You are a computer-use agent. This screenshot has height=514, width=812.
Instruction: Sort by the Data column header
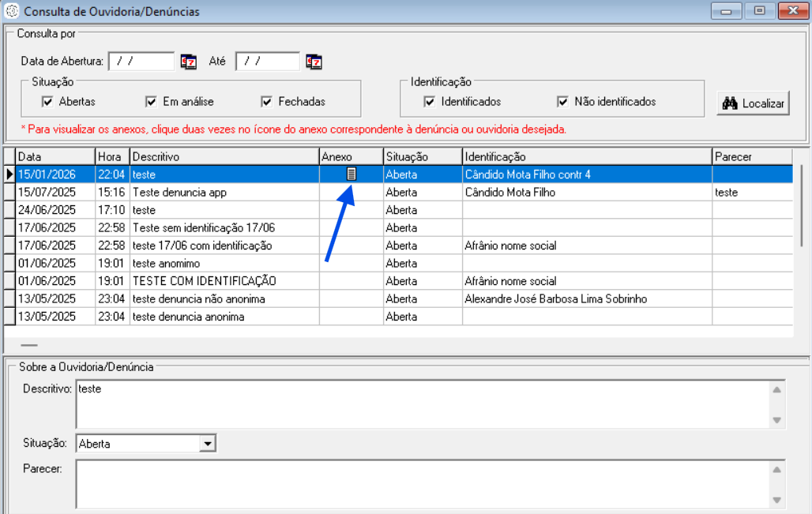click(55, 157)
